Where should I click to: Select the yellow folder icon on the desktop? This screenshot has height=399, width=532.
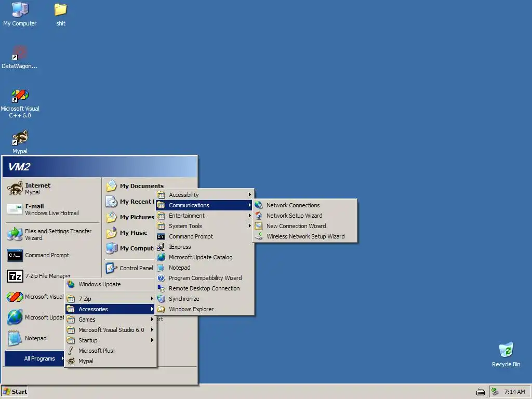[x=61, y=14]
